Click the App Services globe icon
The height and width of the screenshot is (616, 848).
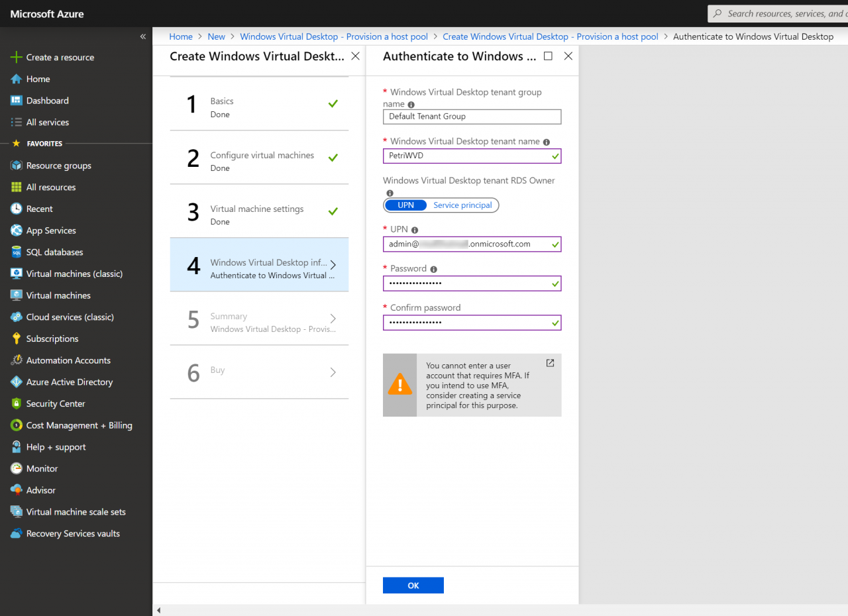click(16, 231)
